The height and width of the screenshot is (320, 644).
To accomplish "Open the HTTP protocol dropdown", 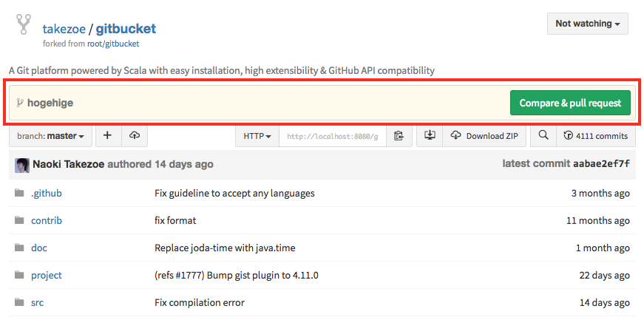I will 257,136.
